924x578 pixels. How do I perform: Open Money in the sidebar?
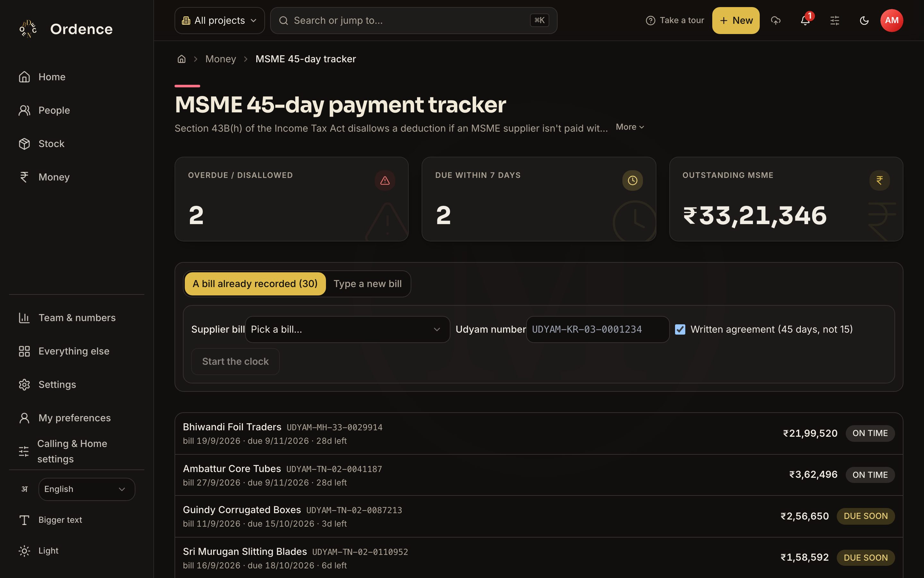(x=76, y=177)
